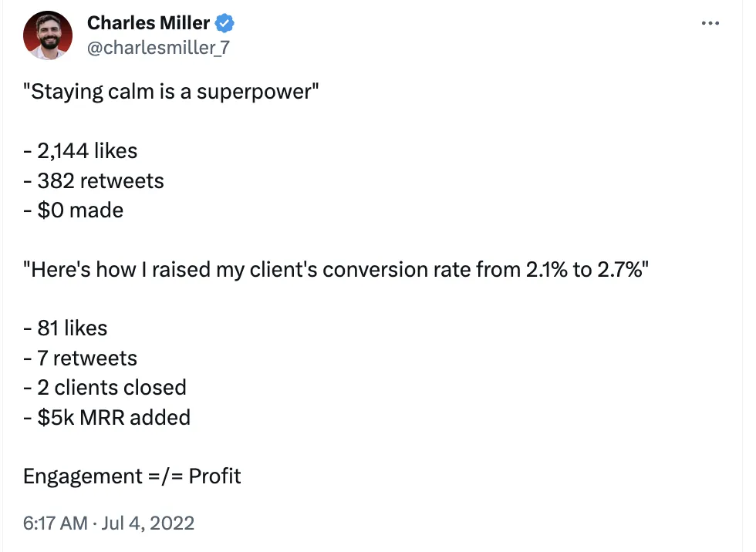Screen dimensions: 756x552
Task: Open Charles Miller's profile picture
Action: (x=48, y=35)
